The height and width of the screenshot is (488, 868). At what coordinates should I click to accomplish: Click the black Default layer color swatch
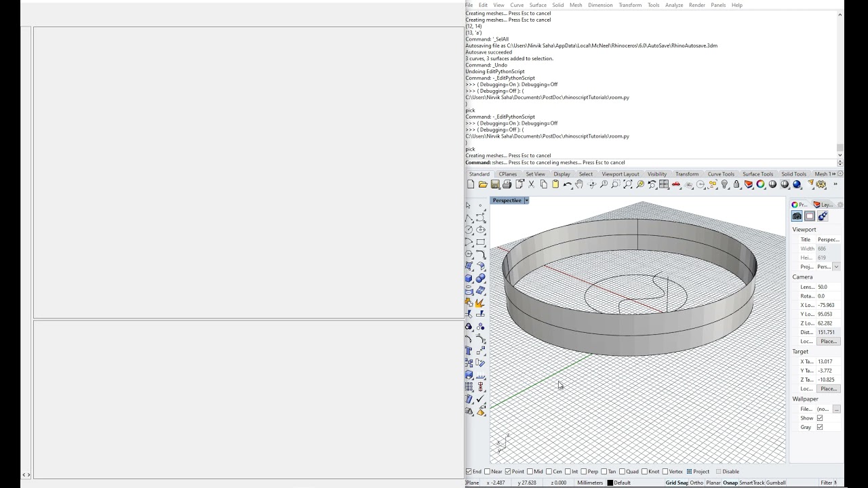tap(610, 483)
